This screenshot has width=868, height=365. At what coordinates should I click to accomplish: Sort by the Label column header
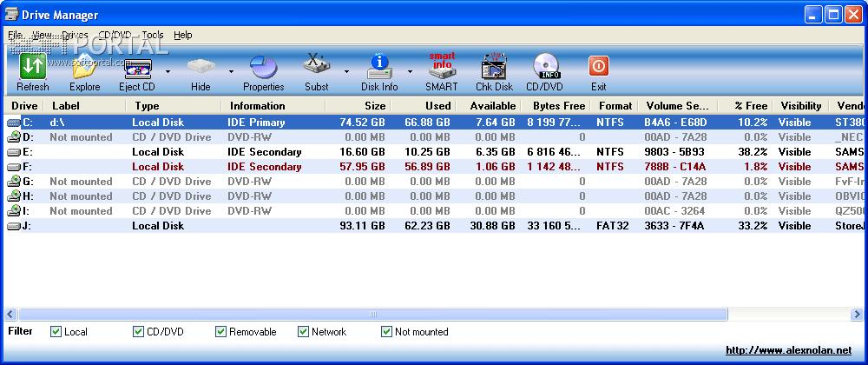[85, 106]
